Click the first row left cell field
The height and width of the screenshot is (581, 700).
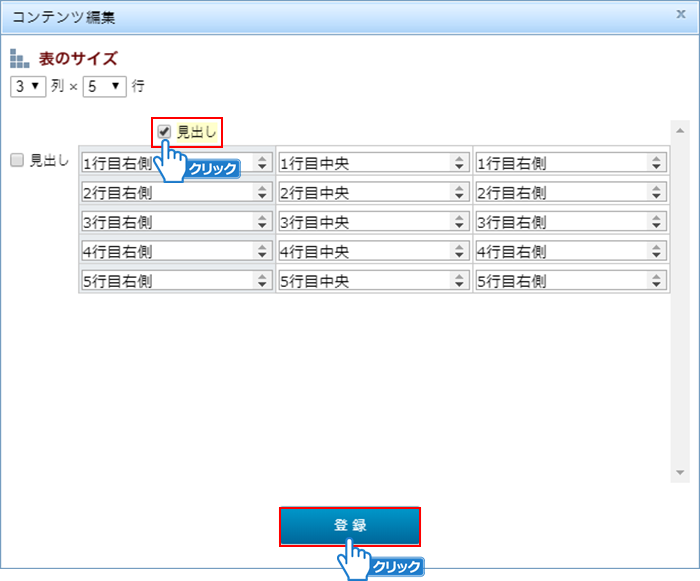point(165,163)
